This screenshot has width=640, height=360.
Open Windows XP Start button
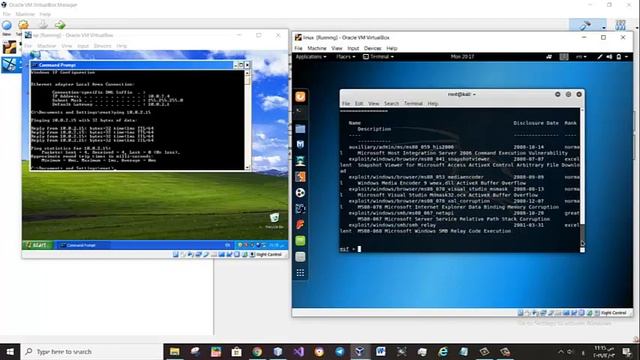point(37,245)
